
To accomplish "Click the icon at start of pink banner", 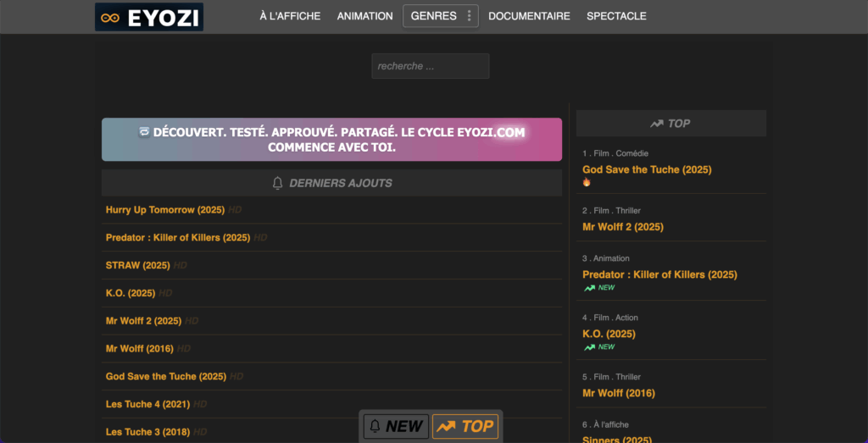I will pyautogui.click(x=144, y=132).
